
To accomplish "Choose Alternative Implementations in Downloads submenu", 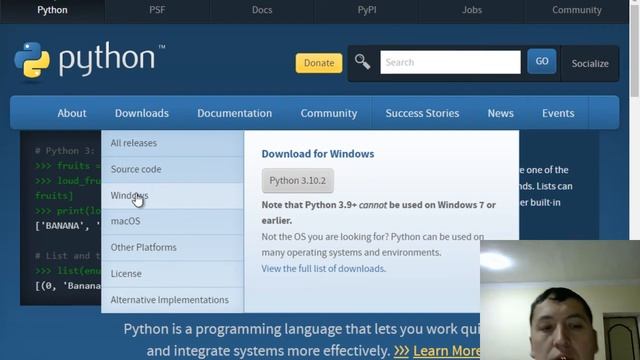I will click(172, 300).
